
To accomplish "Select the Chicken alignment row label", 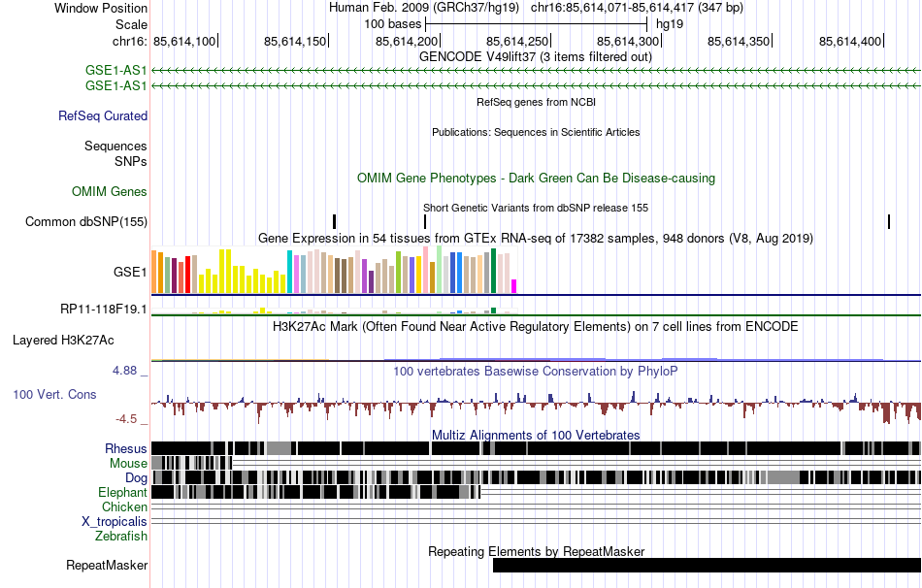I will point(124,506).
